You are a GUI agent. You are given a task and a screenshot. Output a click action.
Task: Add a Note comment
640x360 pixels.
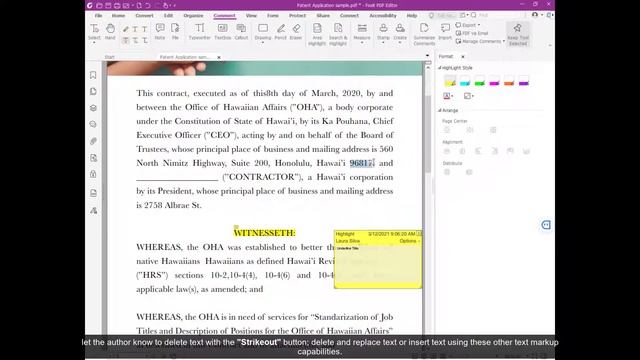[x=160, y=32]
